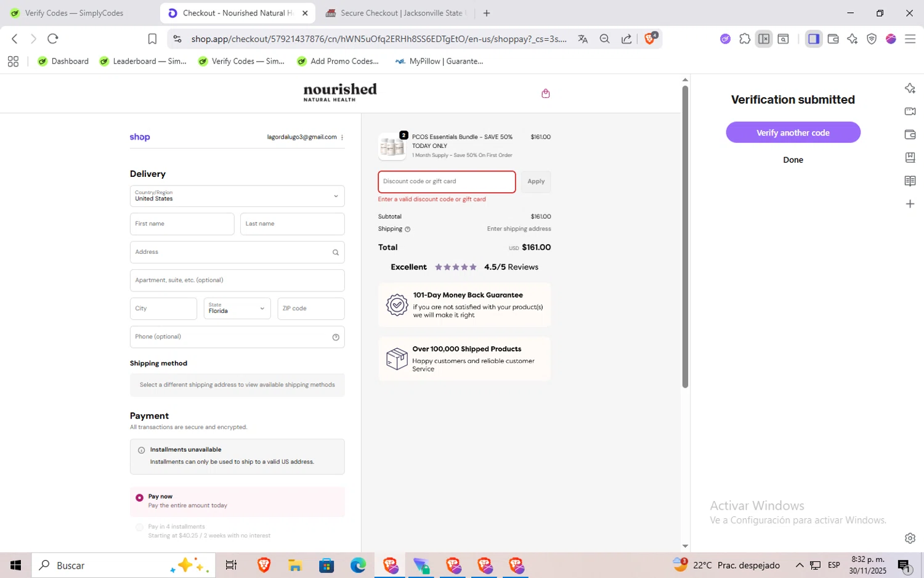924x578 pixels.
Task: Click Done in the verification panel
Action: tap(793, 160)
